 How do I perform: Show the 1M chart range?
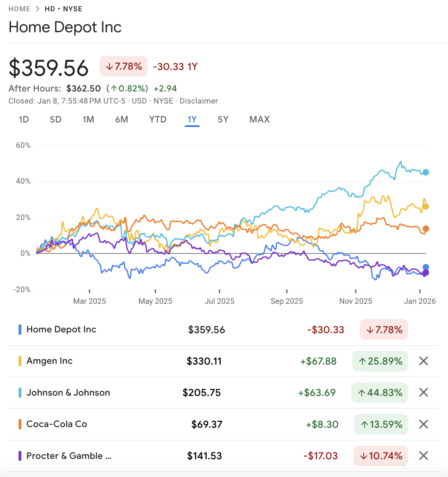tap(88, 120)
